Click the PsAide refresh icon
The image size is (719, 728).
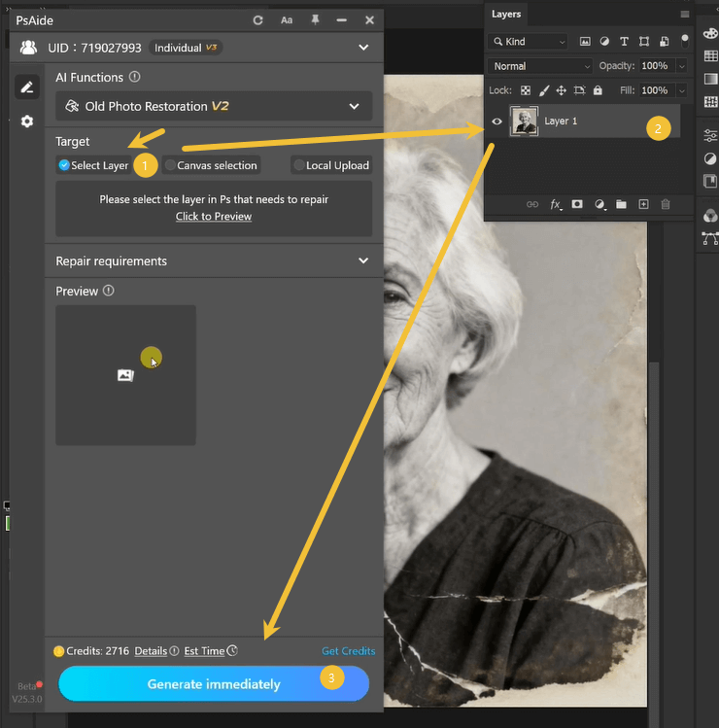click(257, 20)
